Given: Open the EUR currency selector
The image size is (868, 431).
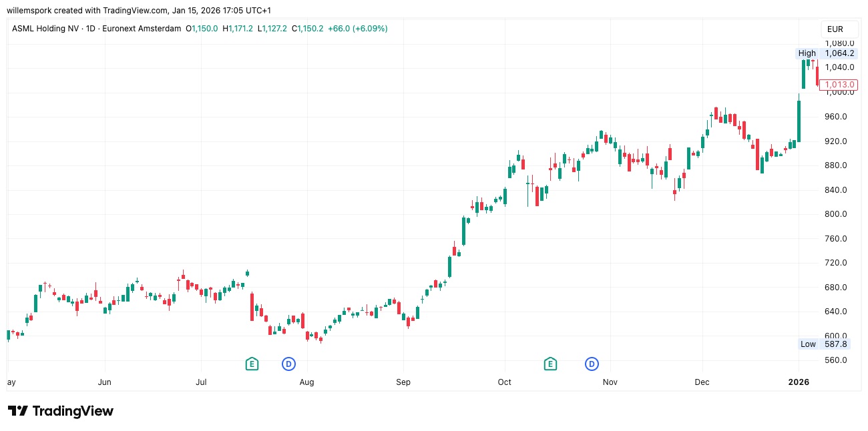Looking at the screenshot, I should [835, 29].
